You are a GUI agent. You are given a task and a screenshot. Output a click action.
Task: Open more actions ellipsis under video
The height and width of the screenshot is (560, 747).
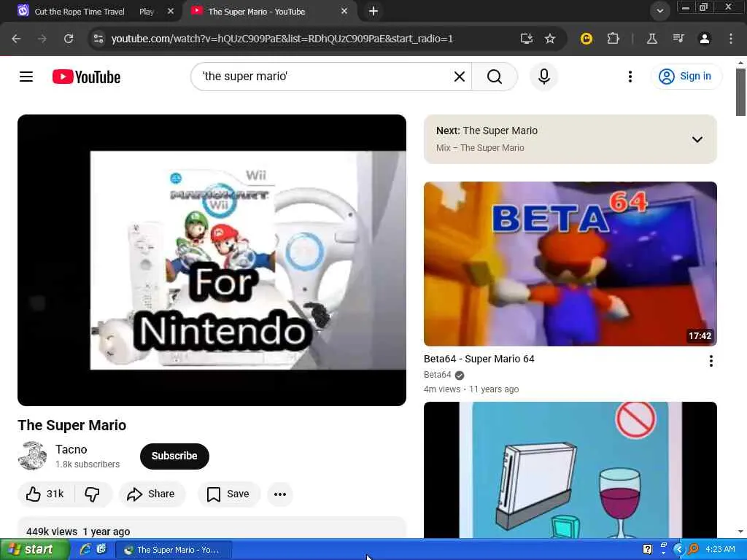(280, 494)
